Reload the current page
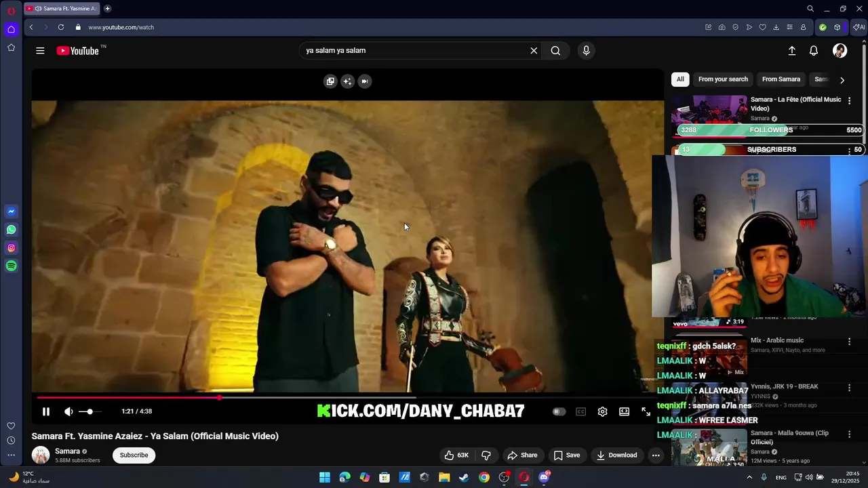This screenshot has width=868, height=488. pyautogui.click(x=61, y=27)
